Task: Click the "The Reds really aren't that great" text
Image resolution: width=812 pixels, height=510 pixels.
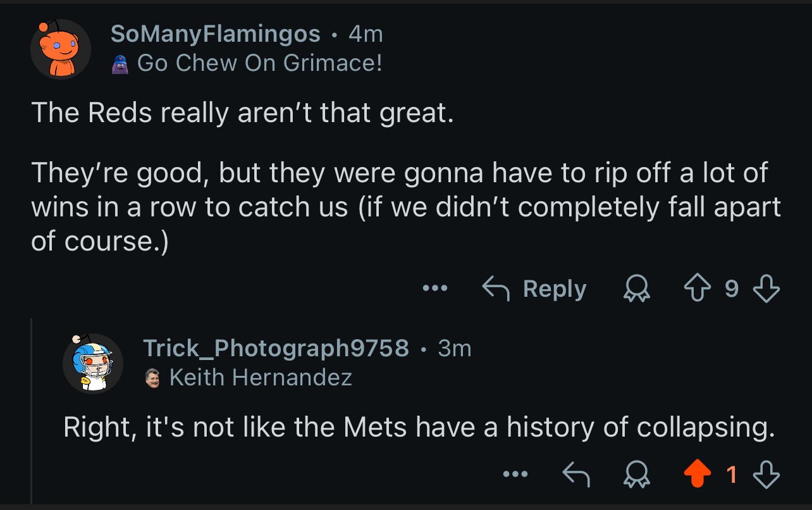Action: coord(242,113)
